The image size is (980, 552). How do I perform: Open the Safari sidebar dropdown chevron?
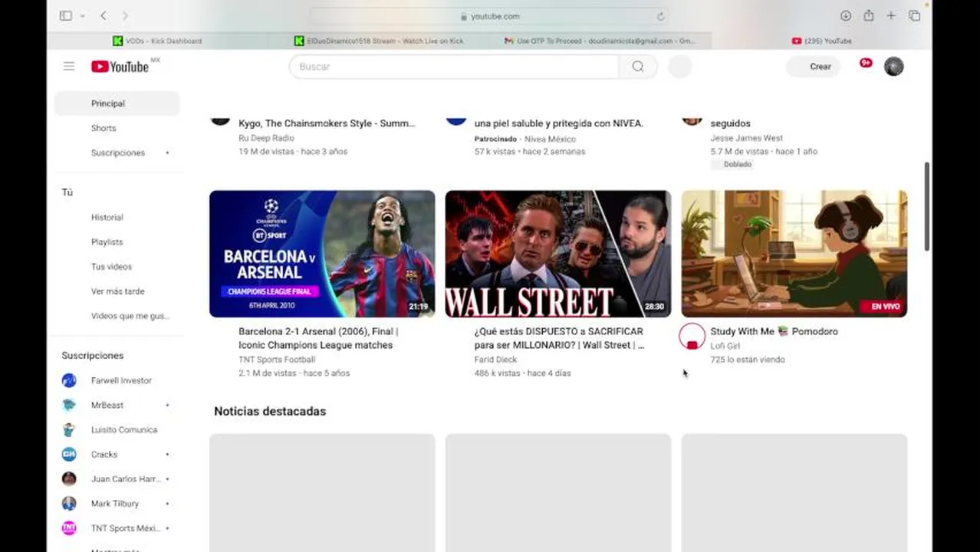pos(82,16)
